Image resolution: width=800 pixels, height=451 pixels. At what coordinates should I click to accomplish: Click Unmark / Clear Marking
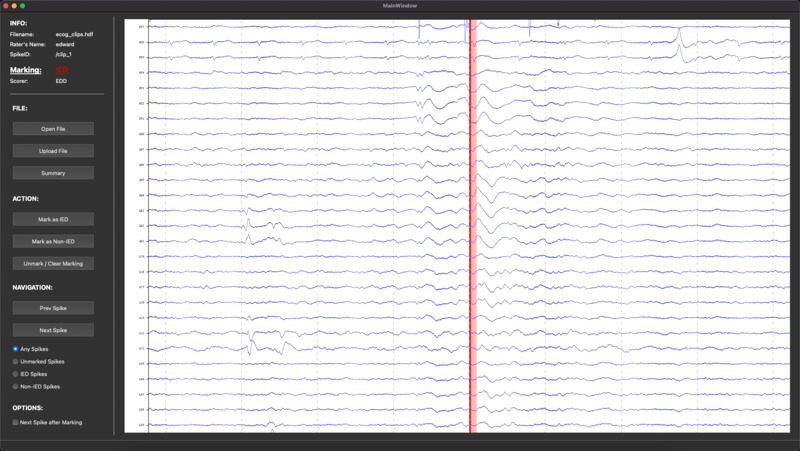tap(53, 263)
